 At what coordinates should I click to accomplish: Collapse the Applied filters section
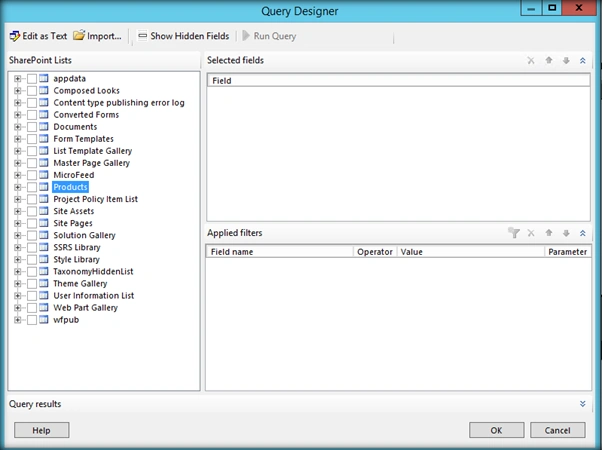pyautogui.click(x=582, y=233)
